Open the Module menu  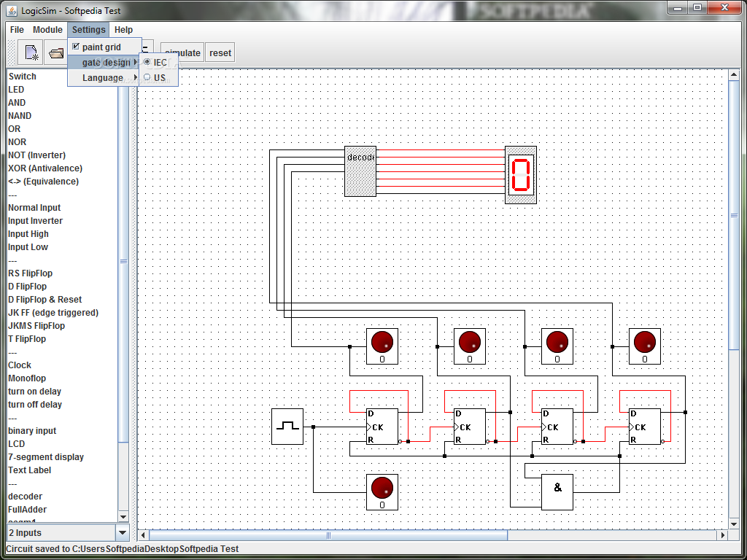[x=47, y=29]
